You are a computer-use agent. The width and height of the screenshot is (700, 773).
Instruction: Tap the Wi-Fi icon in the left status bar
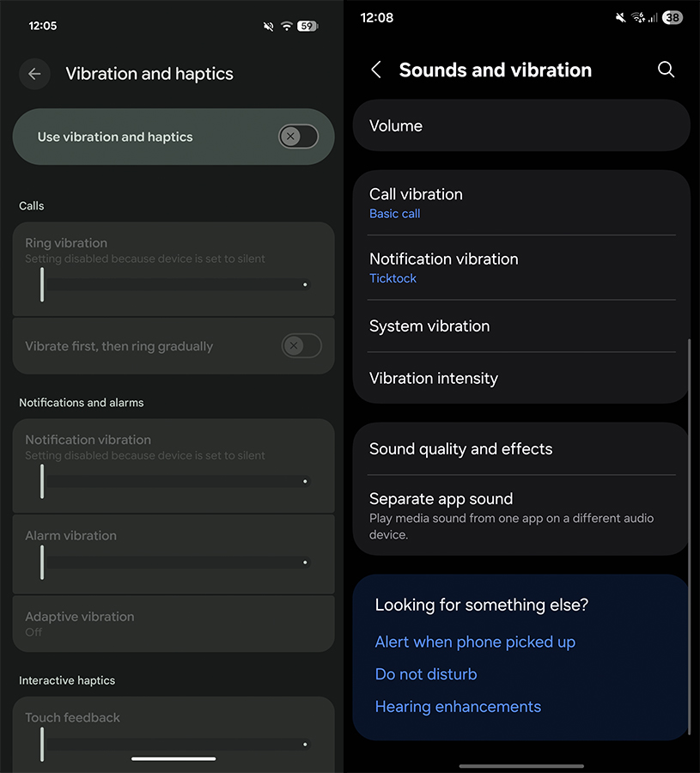click(x=287, y=26)
